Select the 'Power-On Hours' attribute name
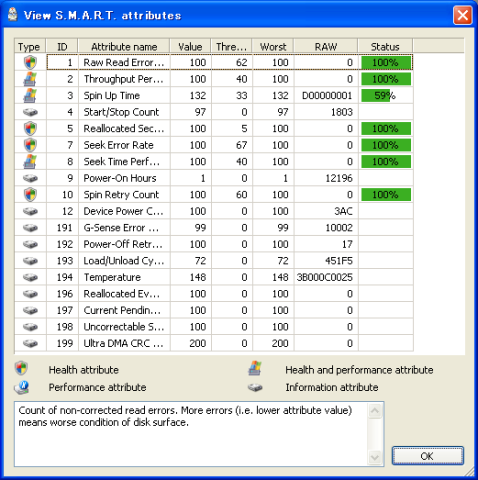Image resolution: width=478 pixels, height=480 pixels. pyautogui.click(x=120, y=178)
